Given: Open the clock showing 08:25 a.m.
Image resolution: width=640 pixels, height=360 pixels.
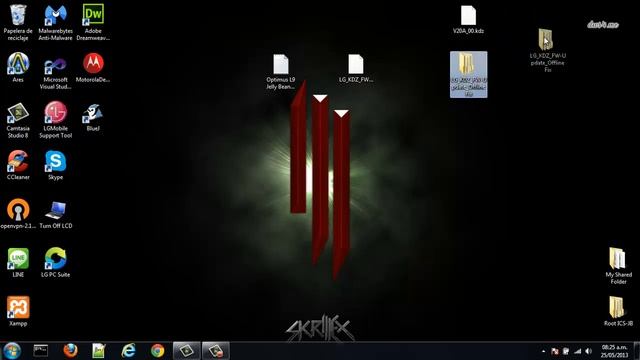Looking at the screenshot, I should tap(614, 351).
